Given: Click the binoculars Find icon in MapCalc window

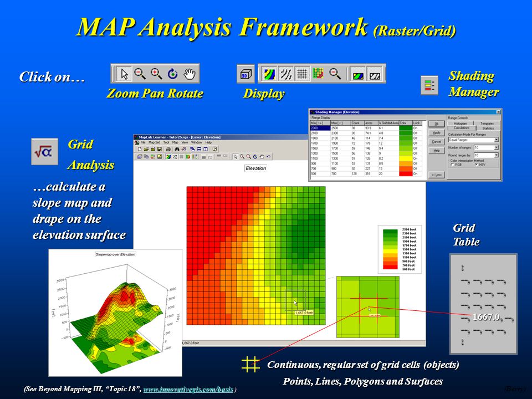Looking at the screenshot, I should (177, 149).
